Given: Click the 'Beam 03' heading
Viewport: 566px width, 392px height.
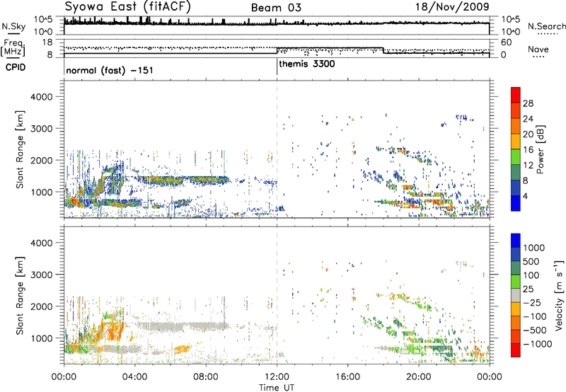Looking at the screenshot, I should (276, 8).
